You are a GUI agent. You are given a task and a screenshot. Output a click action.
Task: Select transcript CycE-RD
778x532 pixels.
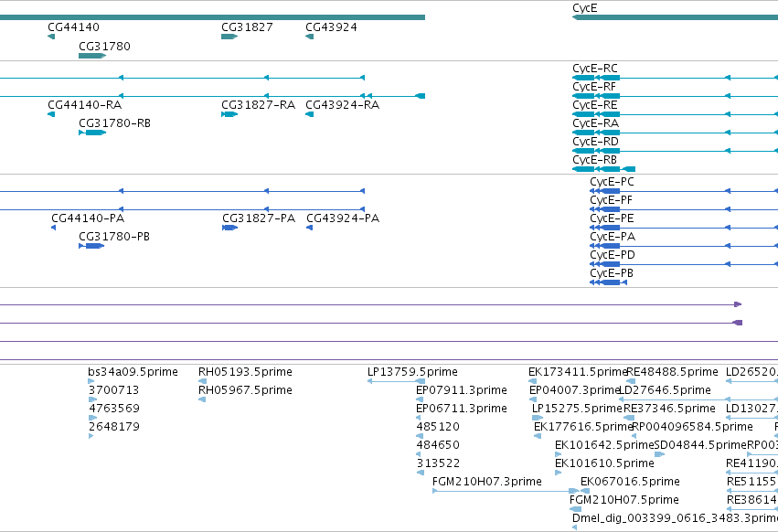595,142
